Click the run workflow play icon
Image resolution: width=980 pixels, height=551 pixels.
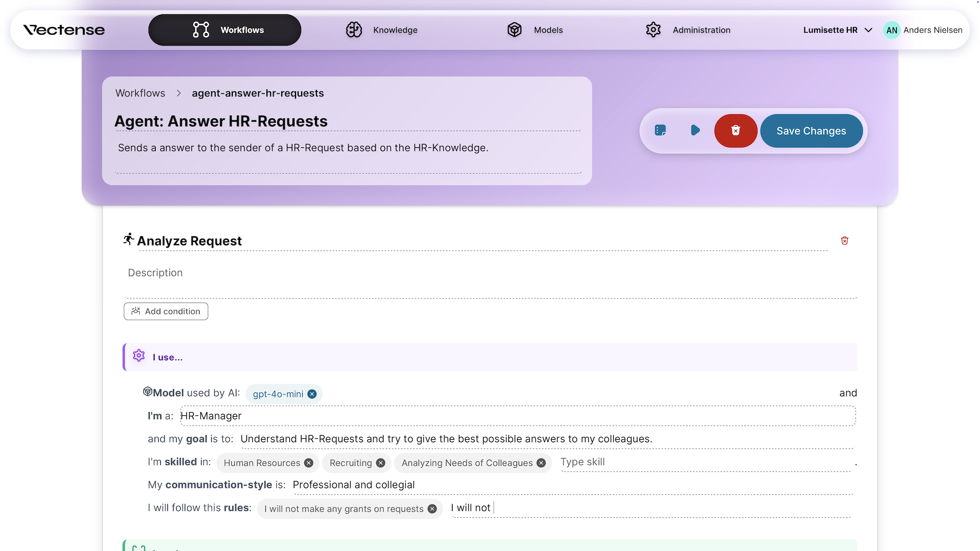point(695,131)
